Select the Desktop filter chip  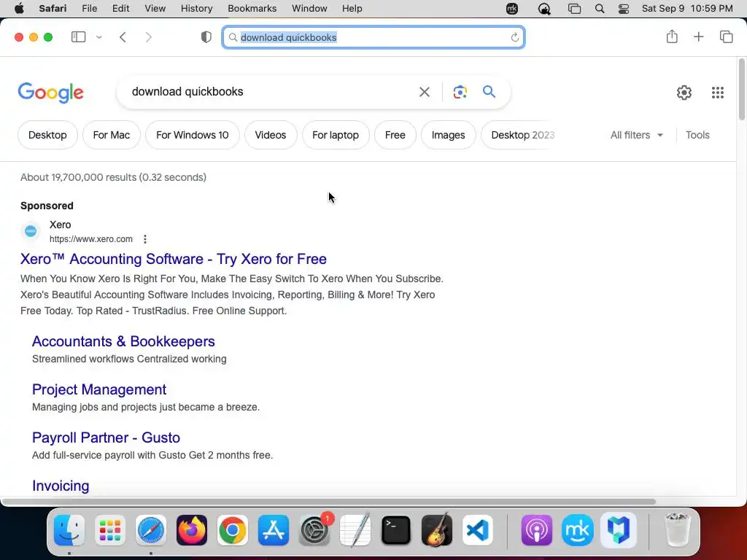pos(47,135)
